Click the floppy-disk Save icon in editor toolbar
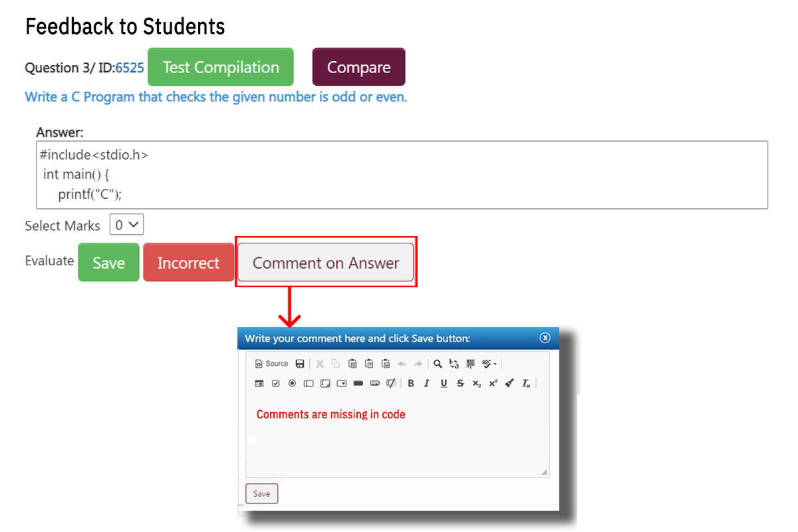The image size is (798, 532). point(300,364)
